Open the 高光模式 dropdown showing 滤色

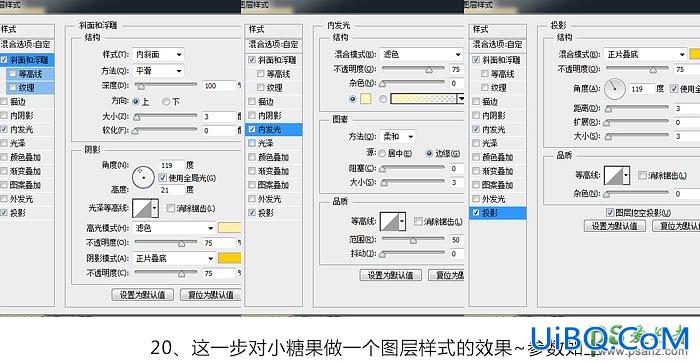[174, 228]
